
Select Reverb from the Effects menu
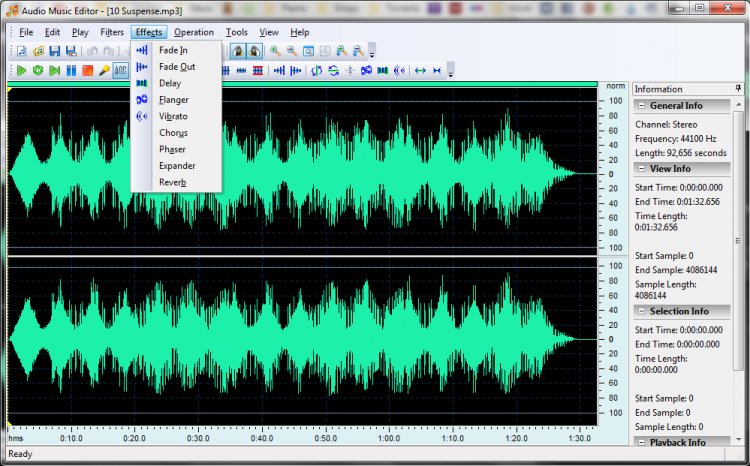click(173, 182)
